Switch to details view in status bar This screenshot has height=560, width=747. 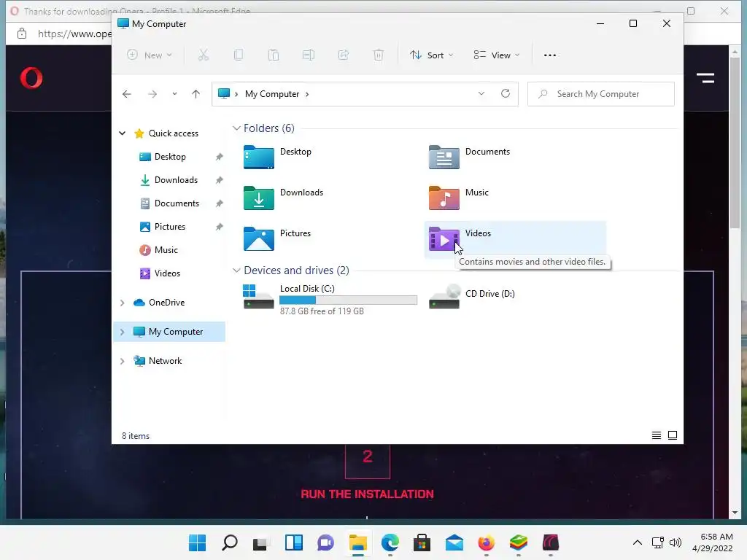click(657, 435)
